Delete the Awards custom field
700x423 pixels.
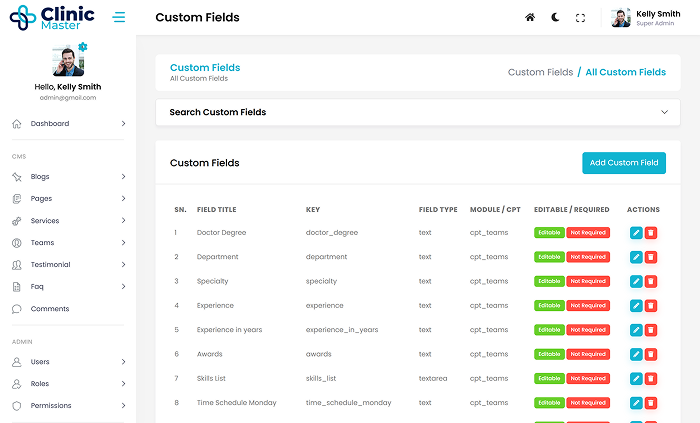pos(651,354)
